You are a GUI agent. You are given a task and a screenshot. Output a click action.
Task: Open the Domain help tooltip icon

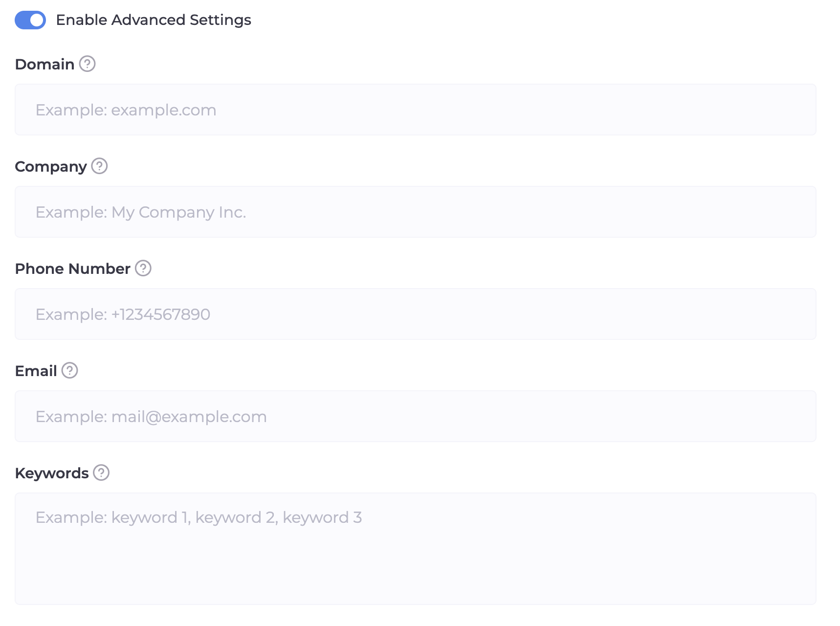88,64
